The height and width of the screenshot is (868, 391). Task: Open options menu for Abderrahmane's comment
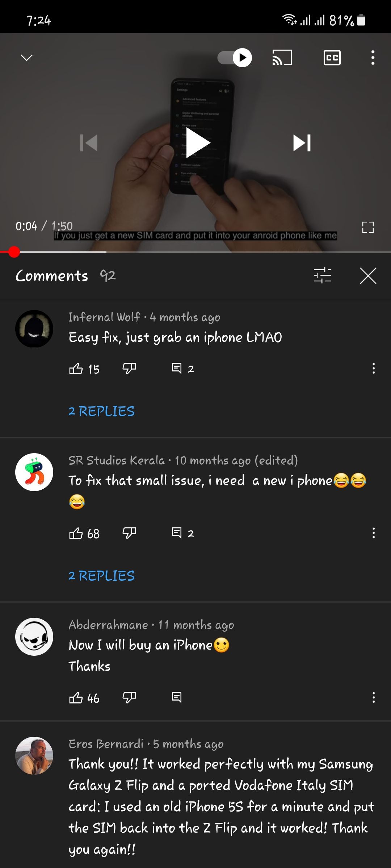373,697
